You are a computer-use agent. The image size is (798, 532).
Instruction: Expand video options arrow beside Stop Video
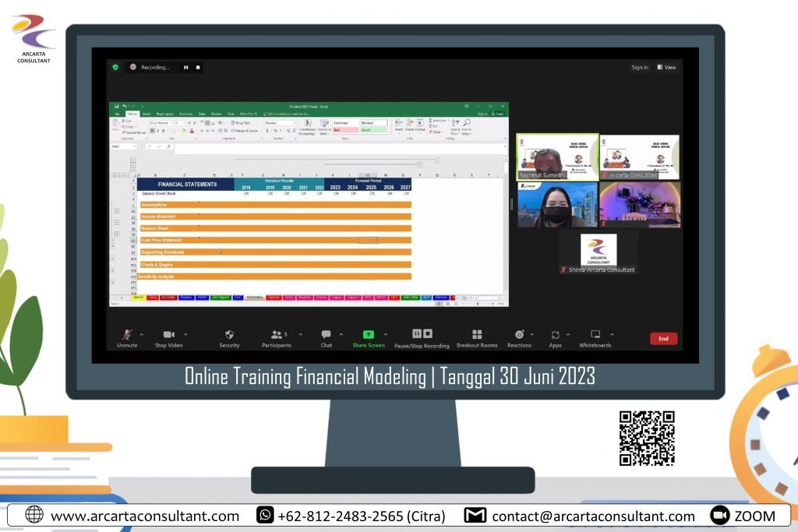[185, 334]
